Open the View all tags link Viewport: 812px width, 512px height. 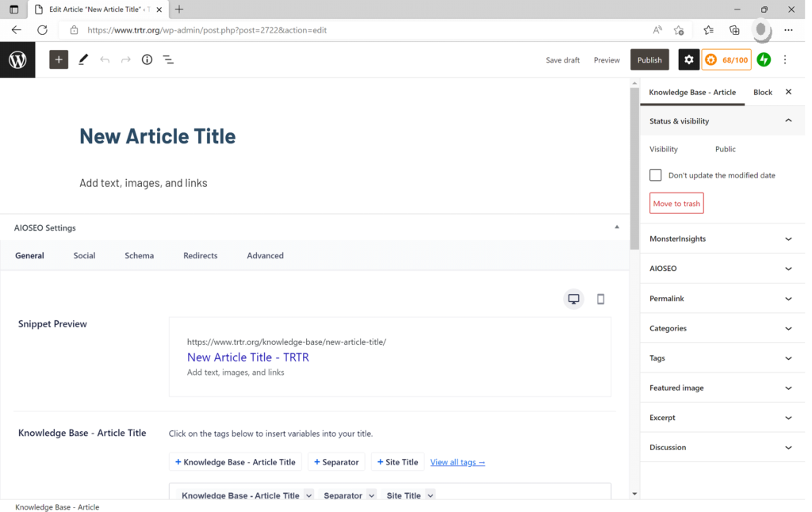[x=458, y=462]
